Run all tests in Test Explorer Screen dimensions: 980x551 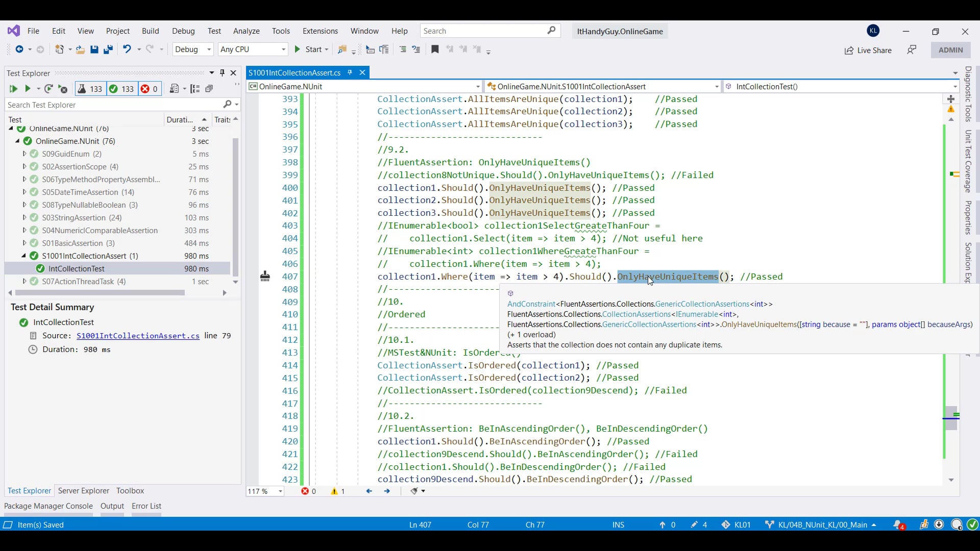[13, 89]
